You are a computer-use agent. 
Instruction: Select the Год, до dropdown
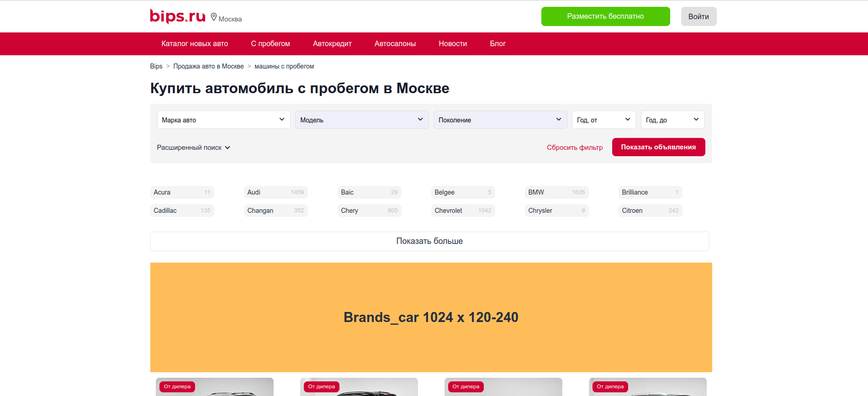point(672,120)
